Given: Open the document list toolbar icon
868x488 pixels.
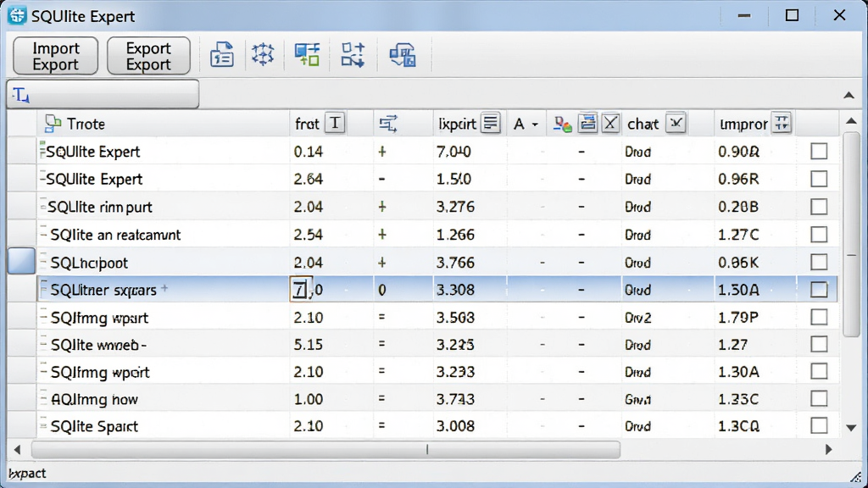Looking at the screenshot, I should click(x=222, y=55).
